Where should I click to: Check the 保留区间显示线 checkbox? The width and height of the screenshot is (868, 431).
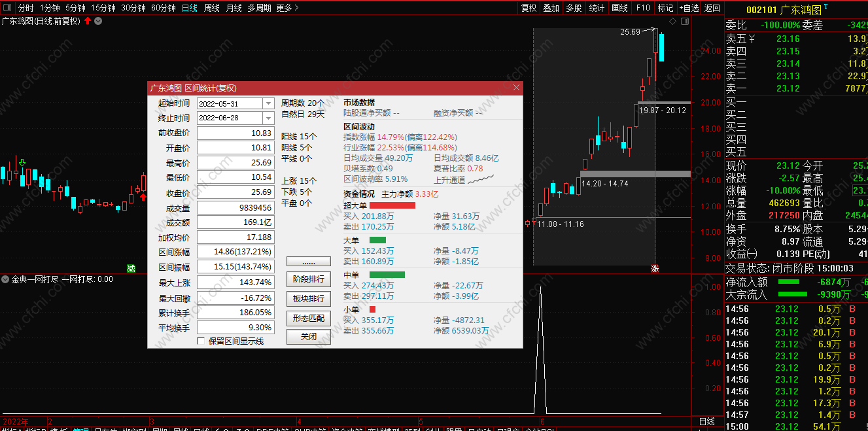201,341
